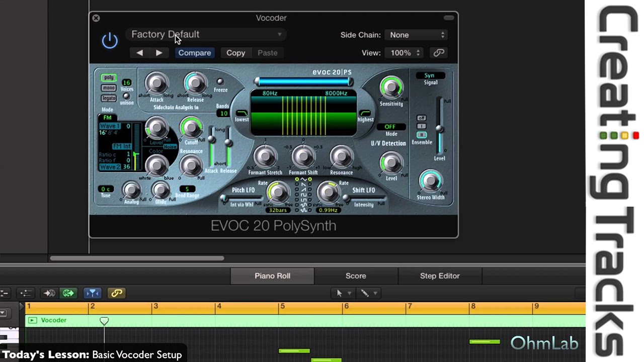Click the plugin link chain icon
The width and height of the screenshot is (644, 362).
[x=439, y=53]
